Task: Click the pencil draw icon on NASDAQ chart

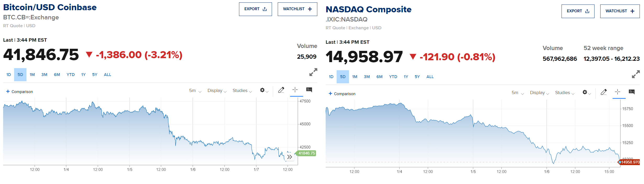Action: click(x=604, y=92)
